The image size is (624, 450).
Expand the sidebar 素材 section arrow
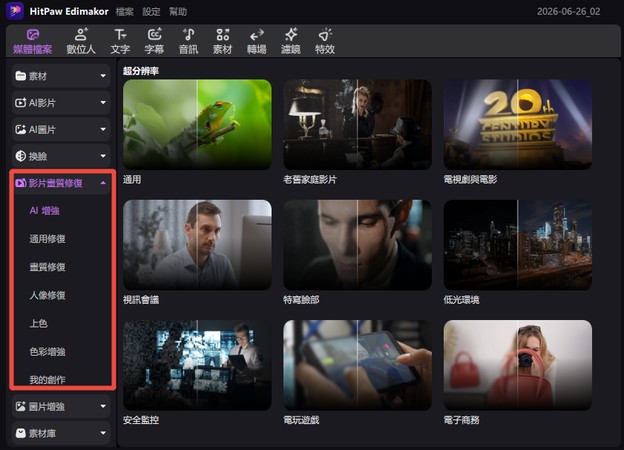click(103, 76)
